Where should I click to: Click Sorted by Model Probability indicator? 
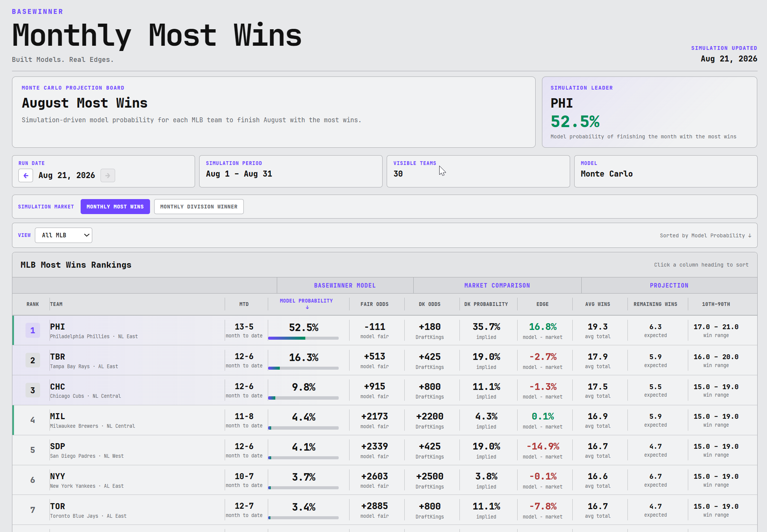pos(705,235)
